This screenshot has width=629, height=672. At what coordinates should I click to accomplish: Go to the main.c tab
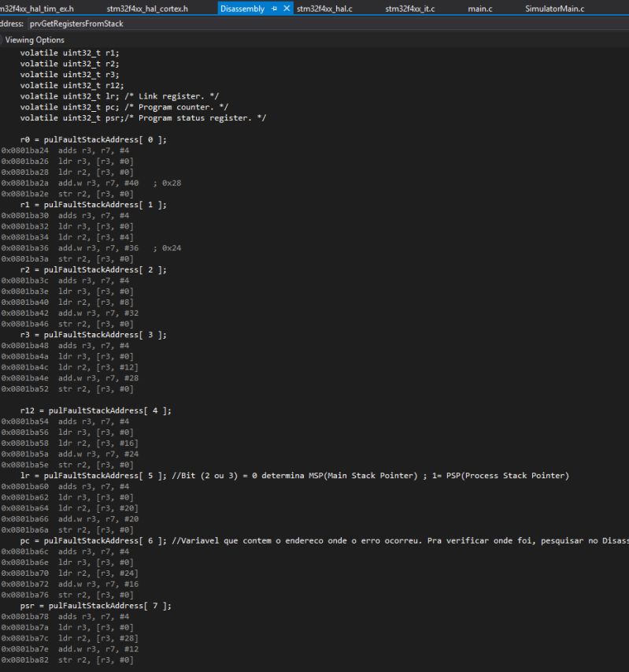(480, 9)
